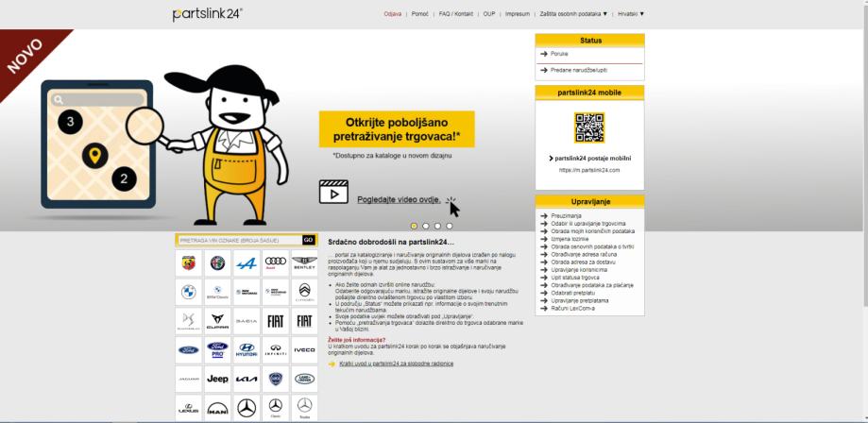Viewport: 868px width, 423px height.
Task: Open the Kia brand catalog
Action: 247,379
